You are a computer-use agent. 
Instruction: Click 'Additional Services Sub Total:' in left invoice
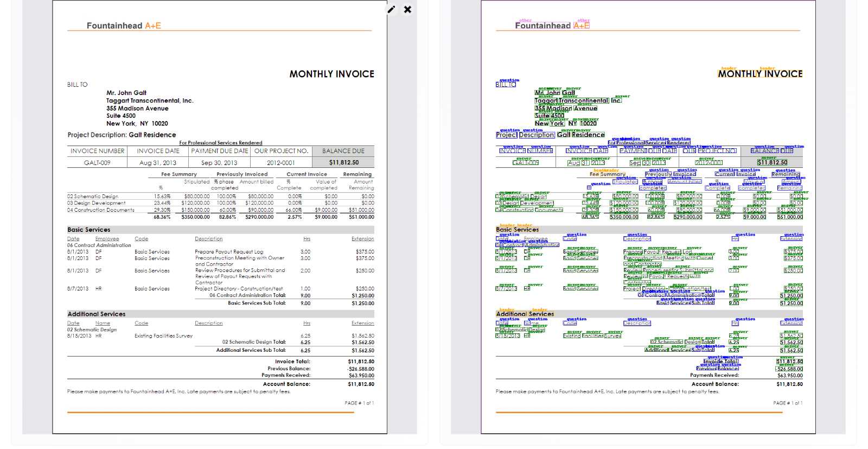pos(251,350)
